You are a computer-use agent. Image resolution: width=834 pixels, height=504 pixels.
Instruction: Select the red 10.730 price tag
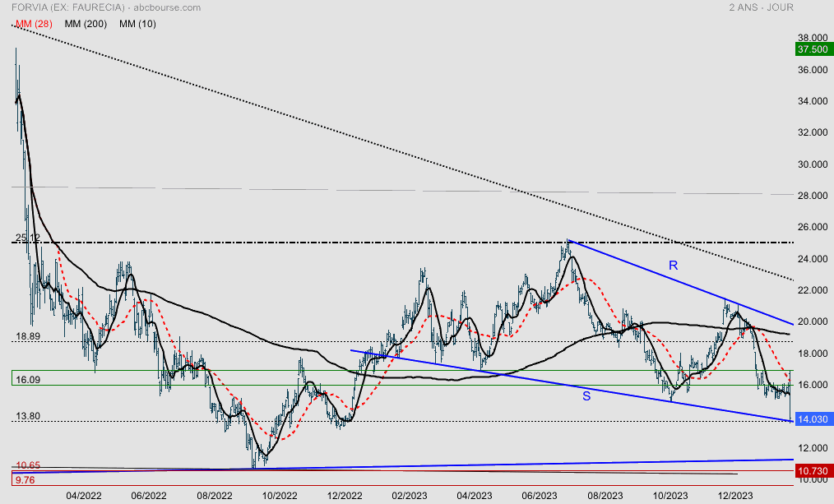click(813, 471)
